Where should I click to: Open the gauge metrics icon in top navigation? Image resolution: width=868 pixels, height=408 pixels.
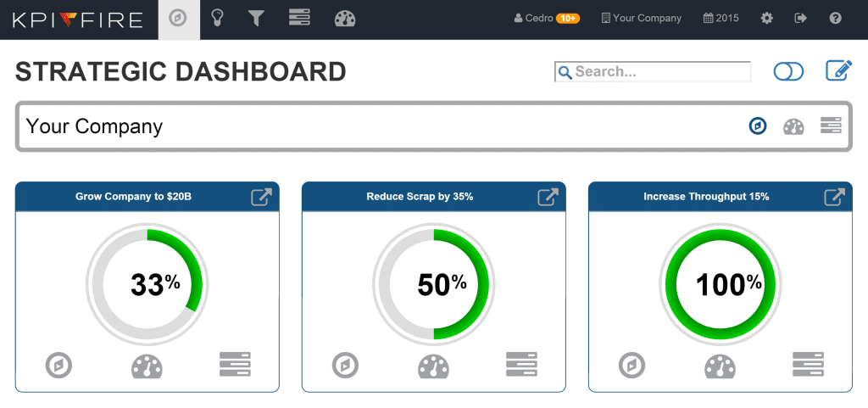coord(345,18)
